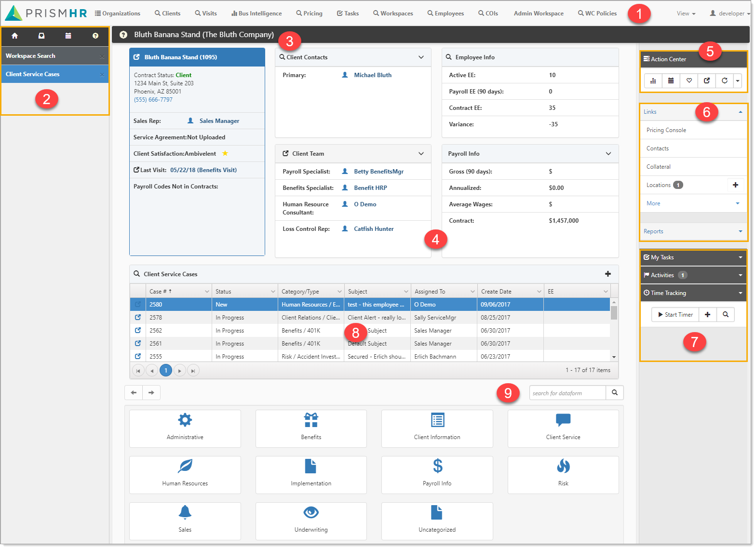Viewport: 756px width, 549px height.
Task: Open the inbox icon in left sidebar
Action: pos(41,36)
